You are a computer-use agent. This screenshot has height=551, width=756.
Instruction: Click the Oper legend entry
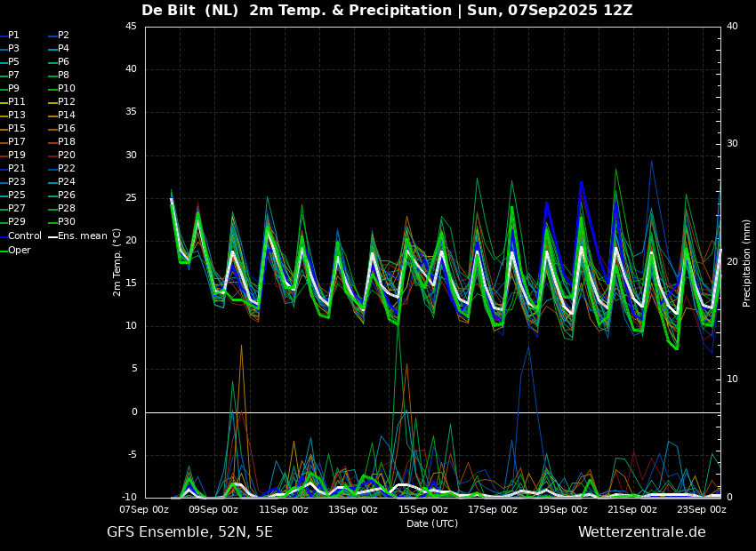click(15, 251)
